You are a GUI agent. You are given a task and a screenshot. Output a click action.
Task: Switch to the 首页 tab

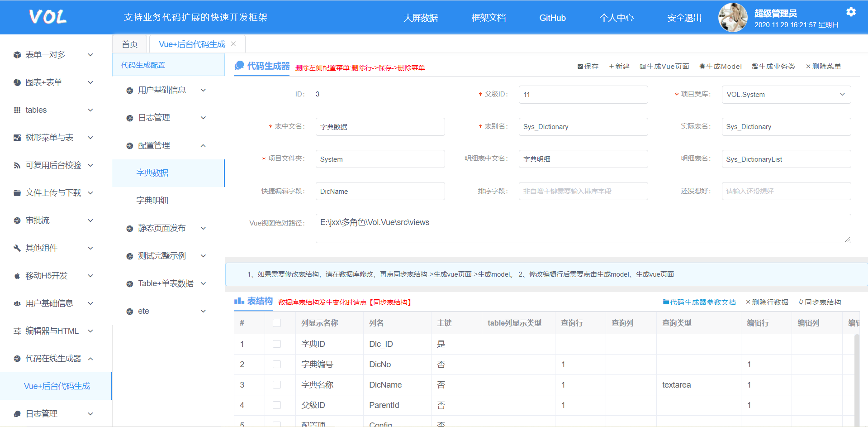tap(129, 44)
